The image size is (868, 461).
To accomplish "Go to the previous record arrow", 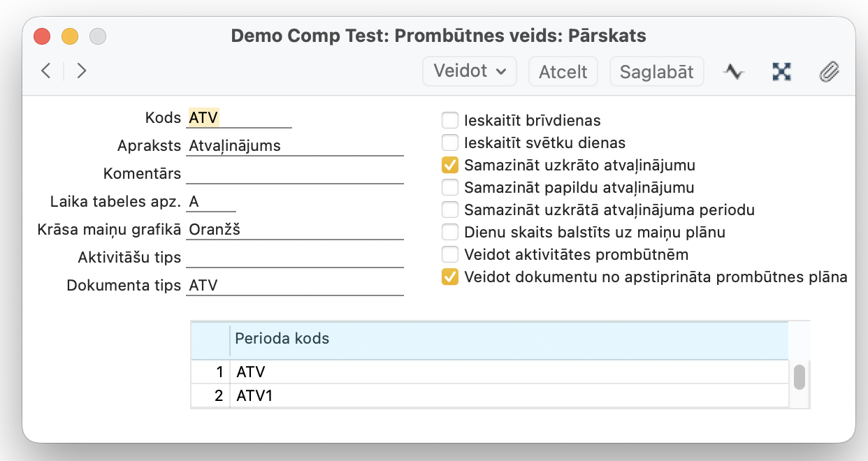I will pos(46,71).
